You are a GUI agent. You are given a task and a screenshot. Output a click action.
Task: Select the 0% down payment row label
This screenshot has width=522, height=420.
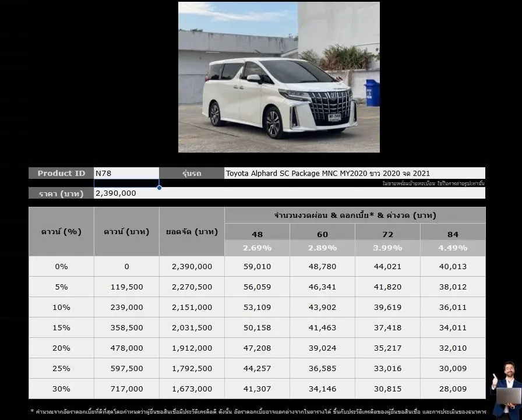tap(61, 266)
